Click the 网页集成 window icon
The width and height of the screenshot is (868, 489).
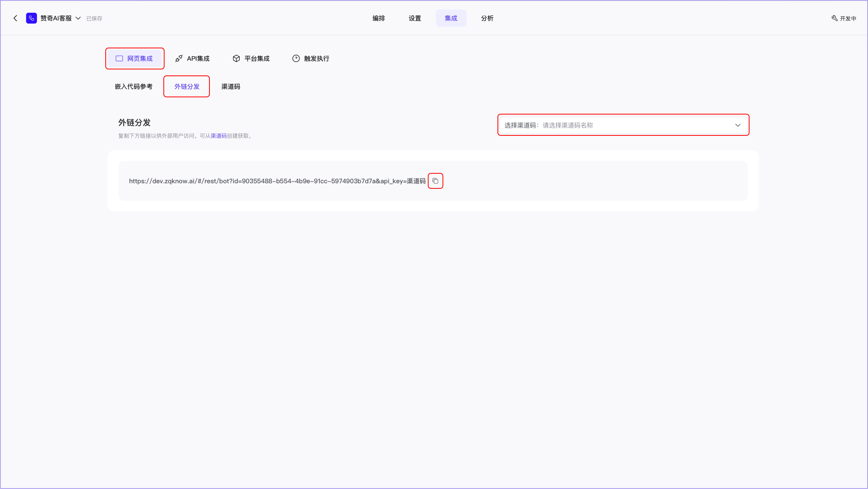(x=119, y=58)
